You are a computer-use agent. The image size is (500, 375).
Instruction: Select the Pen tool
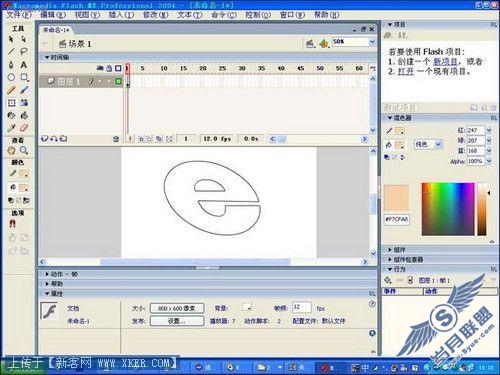[11, 64]
